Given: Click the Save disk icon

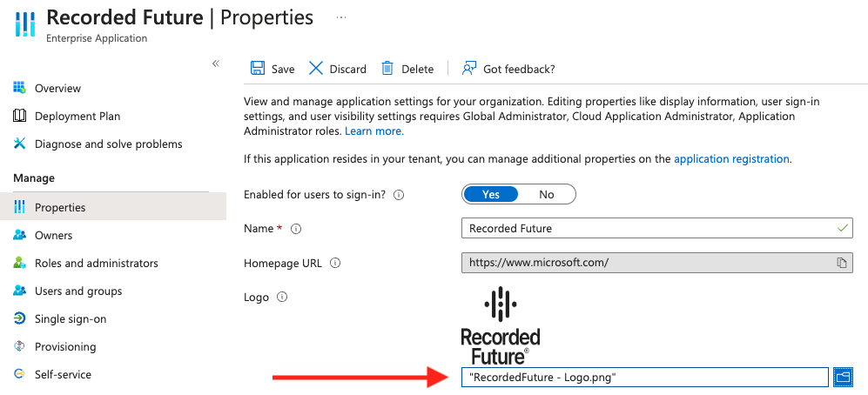Looking at the screenshot, I should click(258, 69).
